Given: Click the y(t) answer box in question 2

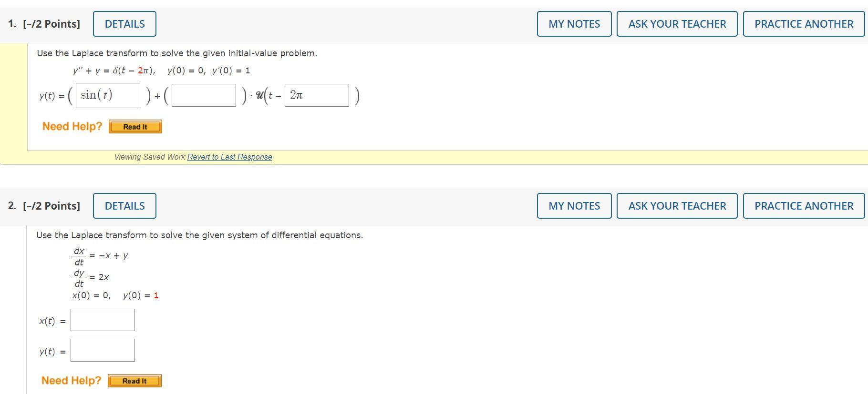Looking at the screenshot, I should tap(103, 350).
